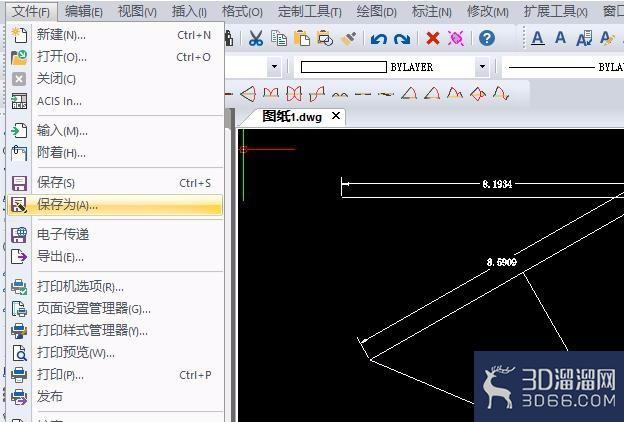
Task: Choose 关闭(C) from File menu
Action: [x=115, y=79]
